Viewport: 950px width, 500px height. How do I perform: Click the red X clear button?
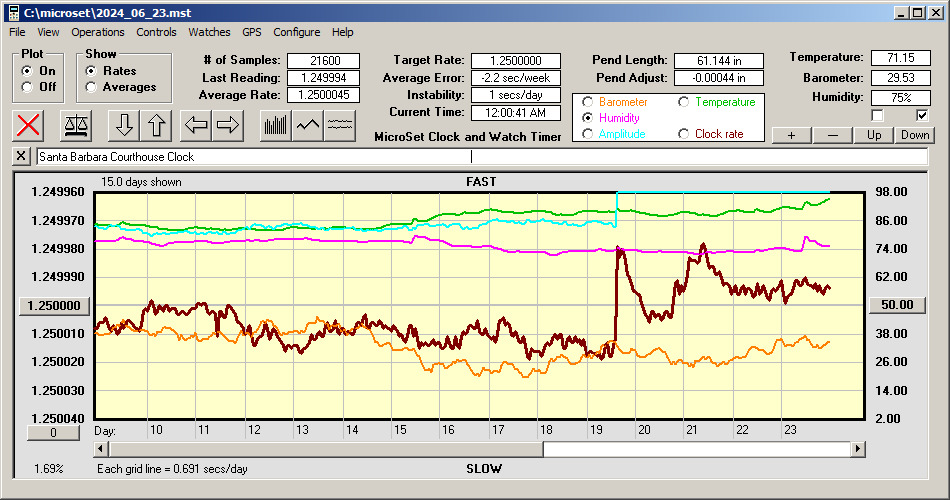(29, 125)
